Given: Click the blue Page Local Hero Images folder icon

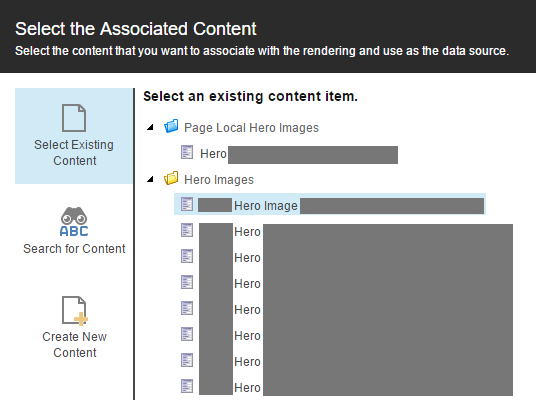Looking at the screenshot, I should 171,126.
